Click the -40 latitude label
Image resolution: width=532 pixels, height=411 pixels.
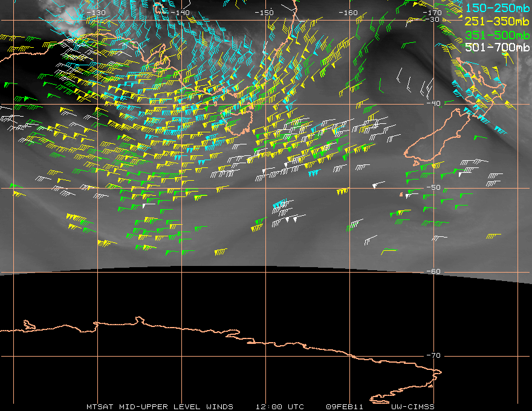point(433,103)
